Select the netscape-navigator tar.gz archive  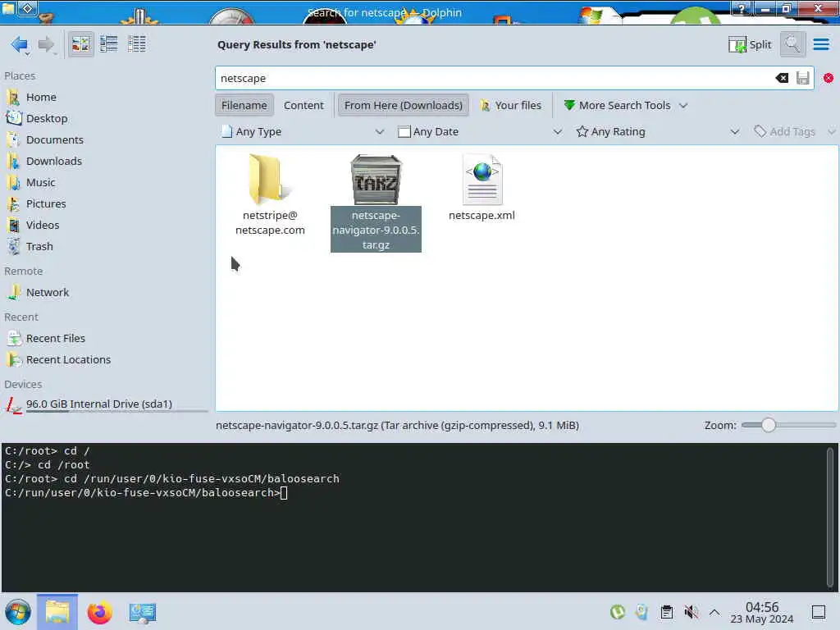pyautogui.click(x=376, y=203)
